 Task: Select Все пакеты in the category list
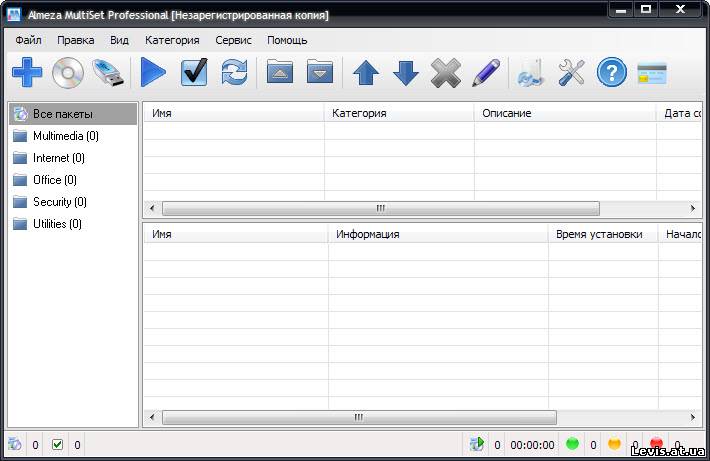click(x=73, y=114)
